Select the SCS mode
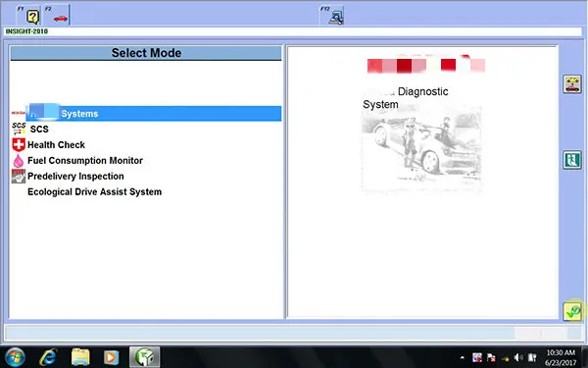Viewport: 588px width, 368px height. pyautogui.click(x=39, y=130)
